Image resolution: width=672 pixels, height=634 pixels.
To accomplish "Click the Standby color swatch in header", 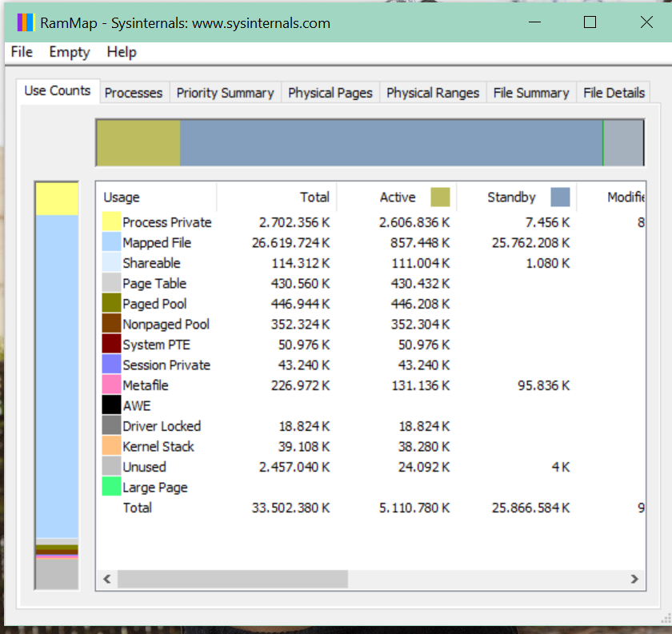I will click(560, 197).
